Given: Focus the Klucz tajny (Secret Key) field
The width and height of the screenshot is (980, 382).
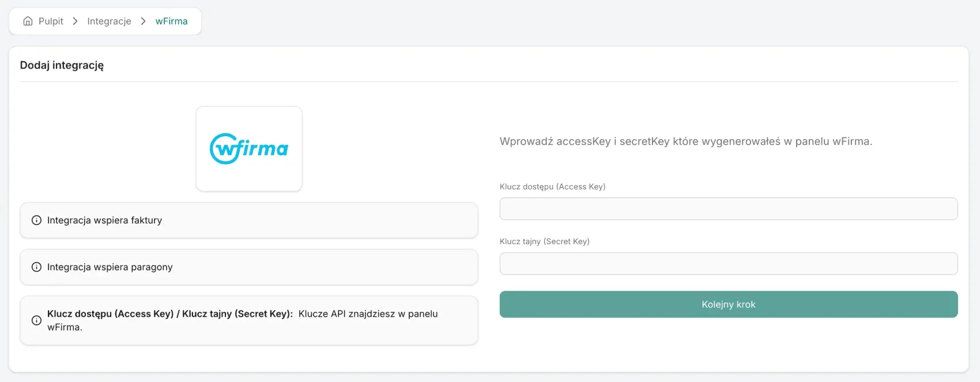Looking at the screenshot, I should pos(729,264).
